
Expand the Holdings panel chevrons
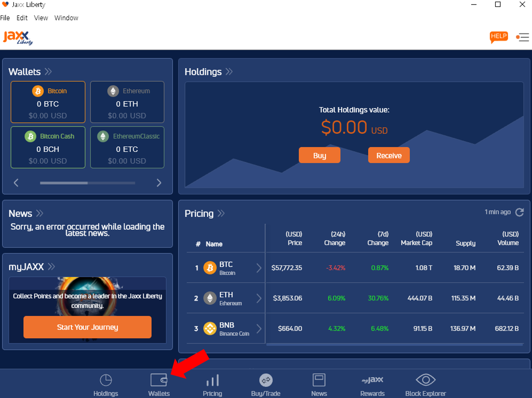[x=229, y=72]
